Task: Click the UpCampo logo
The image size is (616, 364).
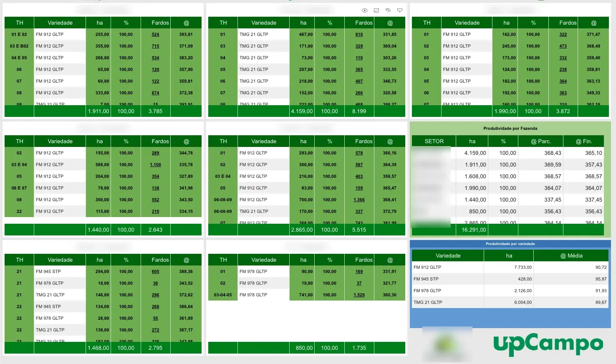Action: [548, 344]
